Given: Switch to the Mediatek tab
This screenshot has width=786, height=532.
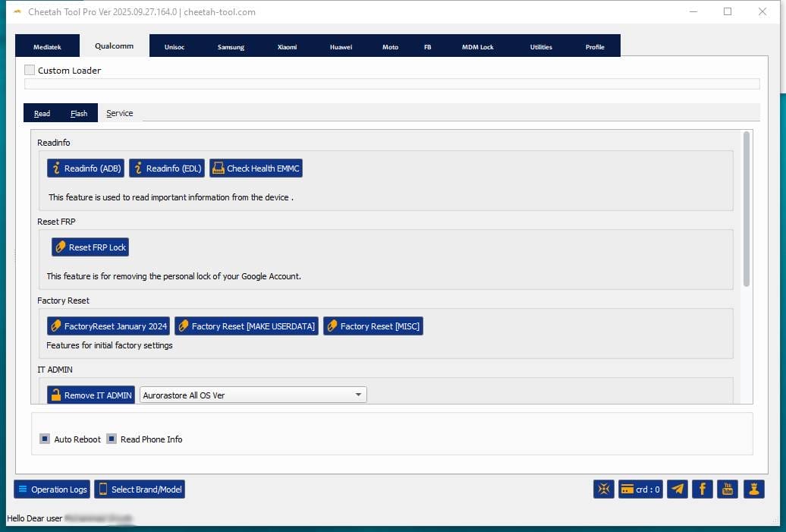Looking at the screenshot, I should click(x=47, y=47).
